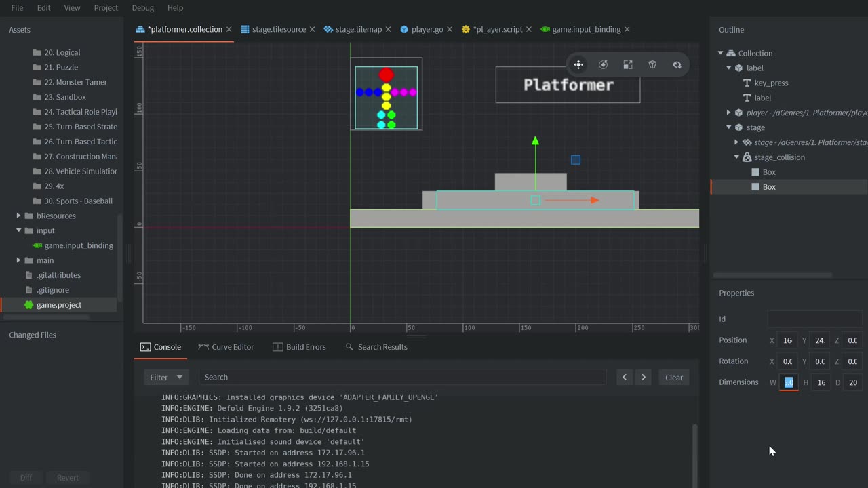Open the Help menu
The width and height of the screenshot is (868, 488).
(x=175, y=8)
